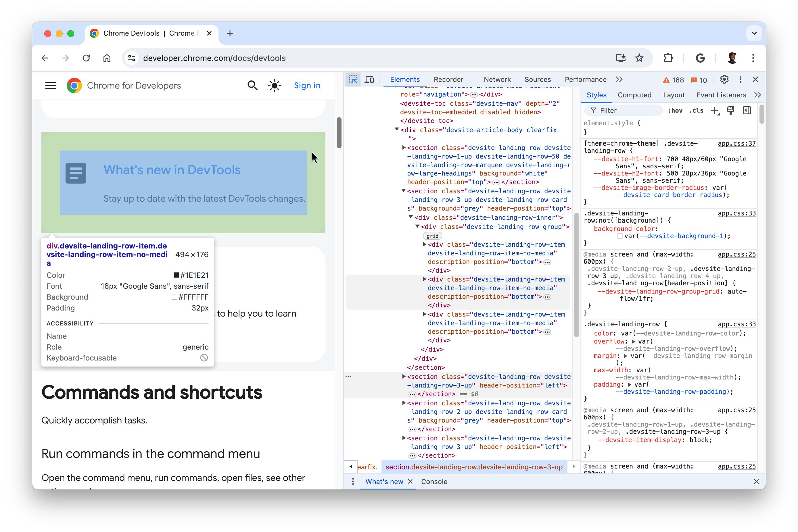Click the device toolbar toggle icon
798x532 pixels.
click(369, 80)
